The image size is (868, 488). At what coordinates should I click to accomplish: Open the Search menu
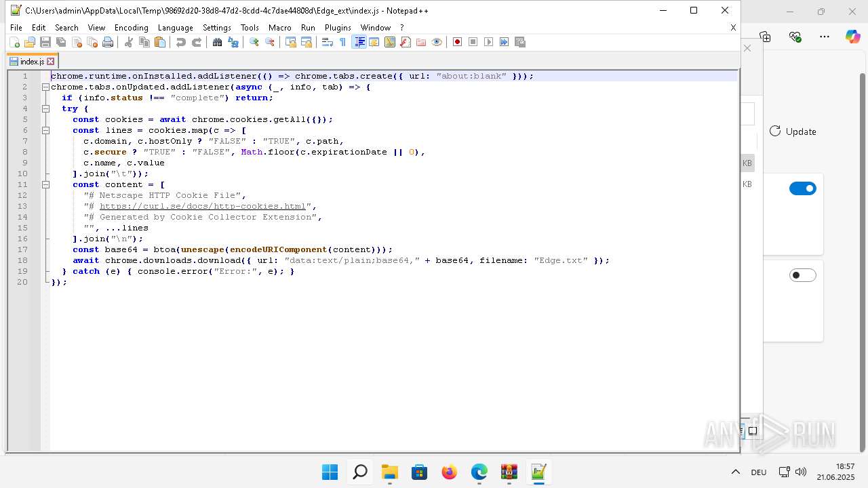pos(66,28)
